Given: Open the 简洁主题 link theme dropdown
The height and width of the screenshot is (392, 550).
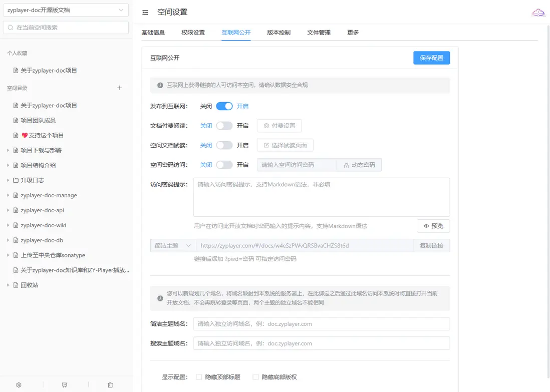Looking at the screenshot, I should 172,245.
